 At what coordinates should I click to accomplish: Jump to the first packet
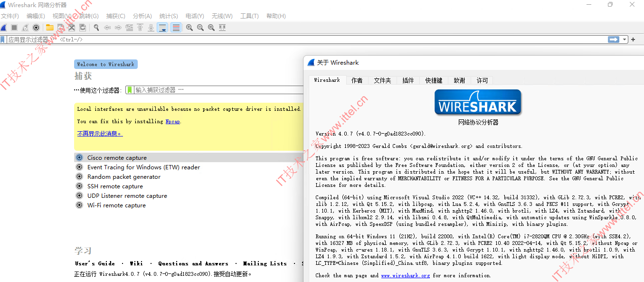click(140, 28)
